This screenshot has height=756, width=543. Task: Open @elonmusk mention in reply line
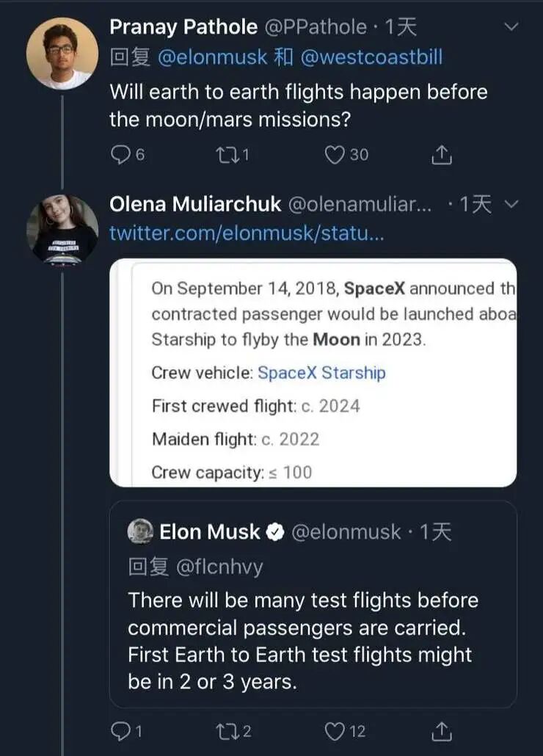click(212, 57)
